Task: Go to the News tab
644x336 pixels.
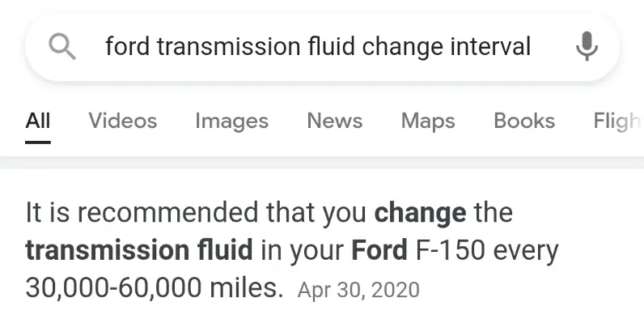Action: [x=334, y=121]
